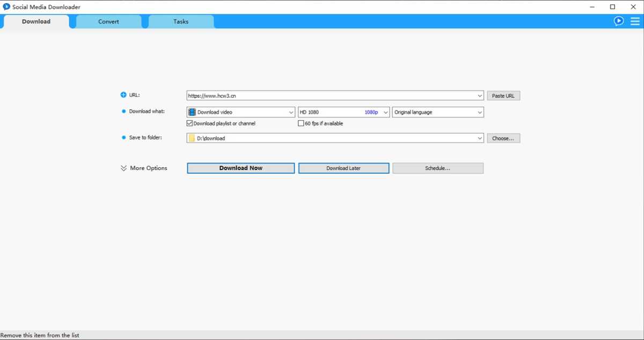This screenshot has width=644, height=340.
Task: Open the URL history dropdown arrow
Action: tap(481, 95)
